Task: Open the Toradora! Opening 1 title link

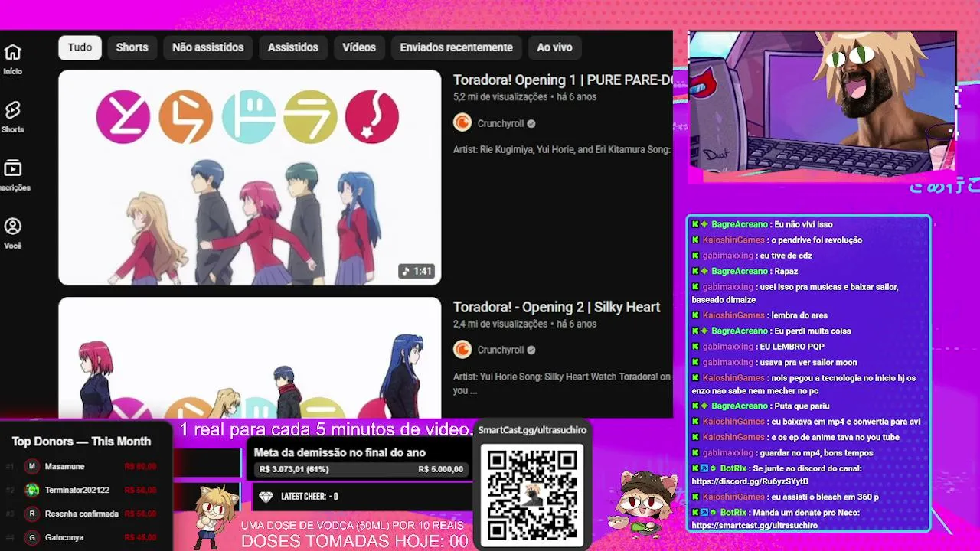Action: click(x=563, y=80)
